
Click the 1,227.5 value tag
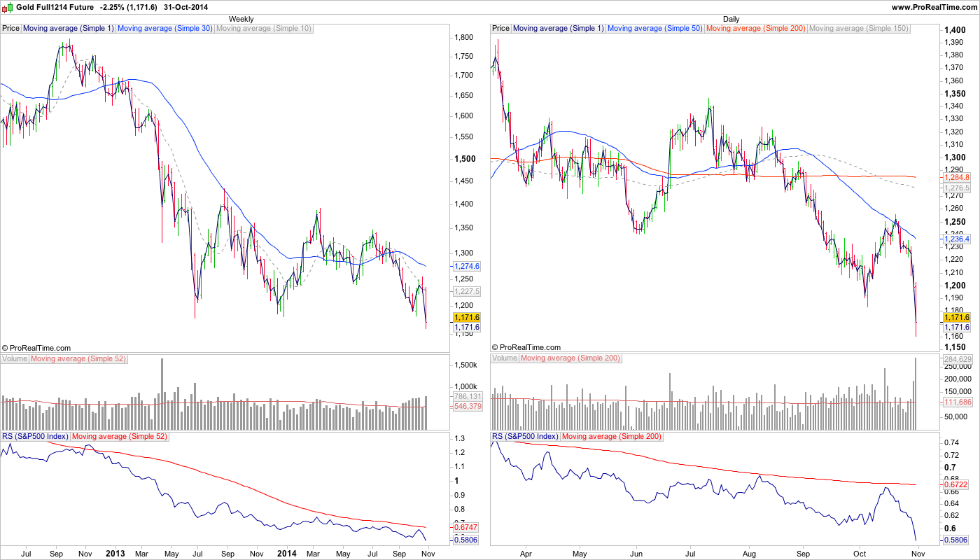(x=467, y=291)
